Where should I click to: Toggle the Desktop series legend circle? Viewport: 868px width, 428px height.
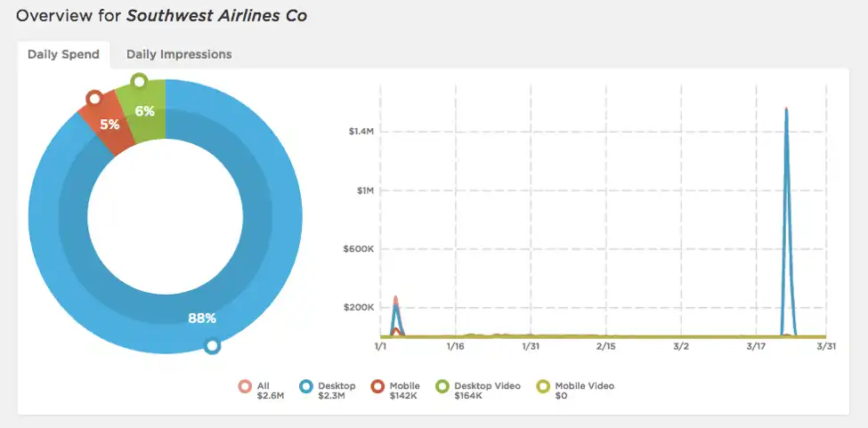(x=306, y=386)
